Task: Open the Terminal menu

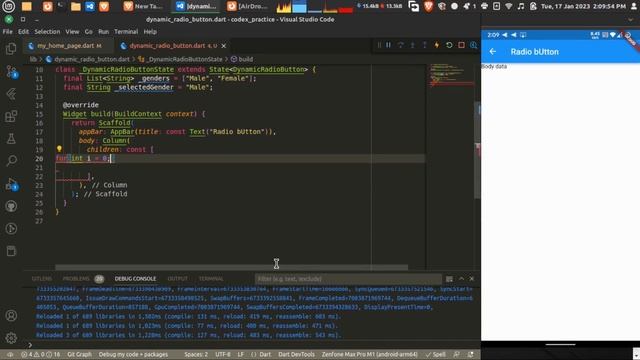Action: (126, 31)
